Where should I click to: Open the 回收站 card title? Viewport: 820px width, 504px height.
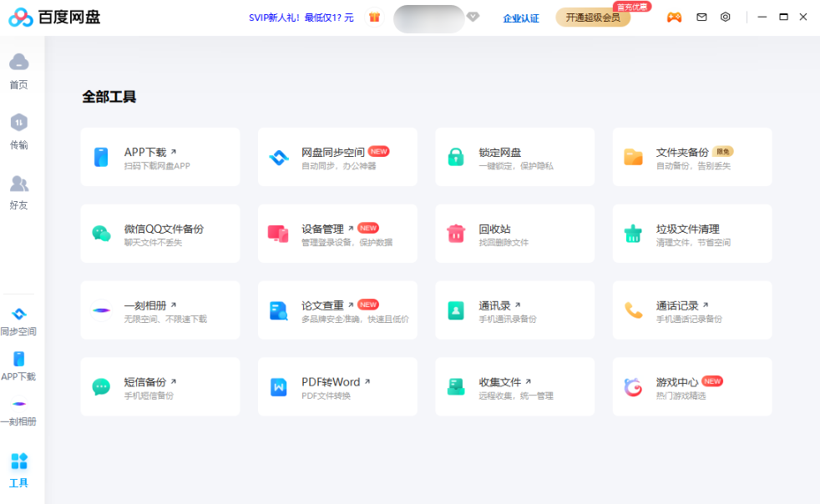pos(494,229)
